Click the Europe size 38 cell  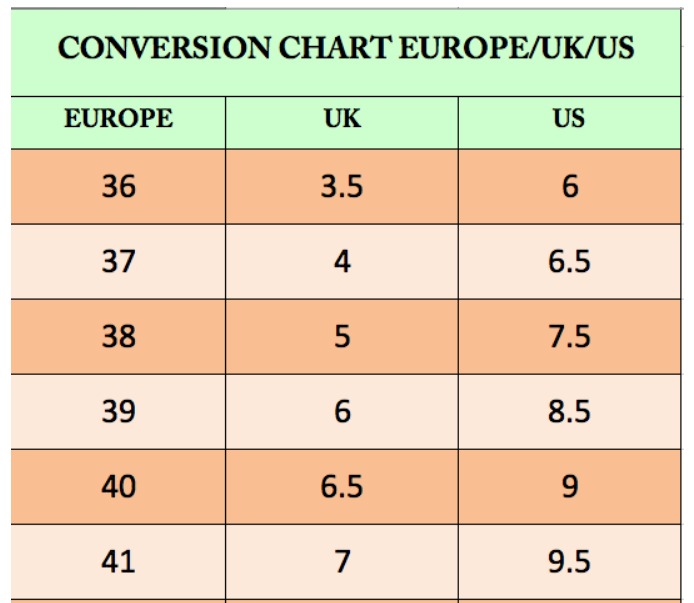pyautogui.click(x=118, y=337)
